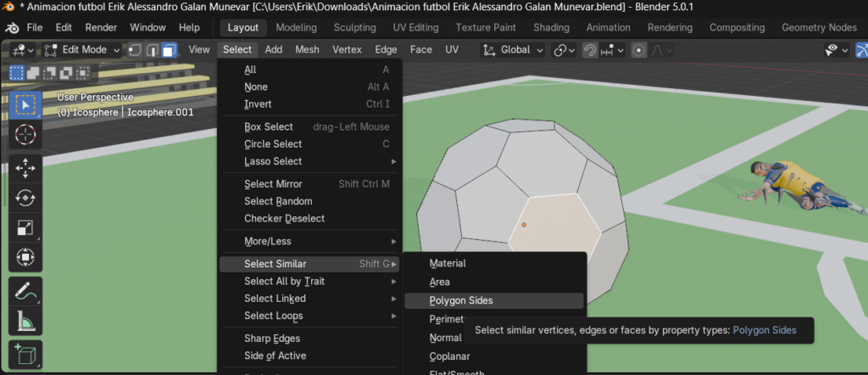Open the View menu in viewport header

[x=199, y=50]
